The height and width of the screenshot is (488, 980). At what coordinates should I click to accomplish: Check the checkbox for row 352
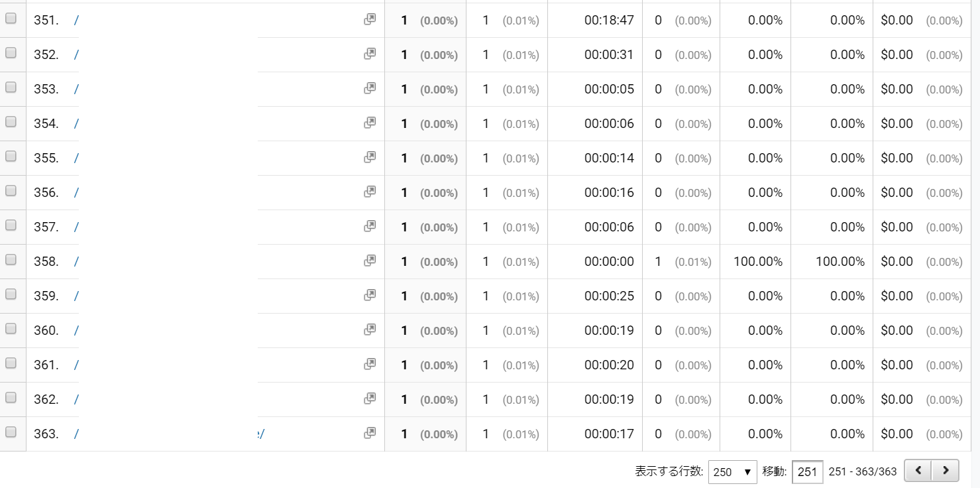point(11,53)
